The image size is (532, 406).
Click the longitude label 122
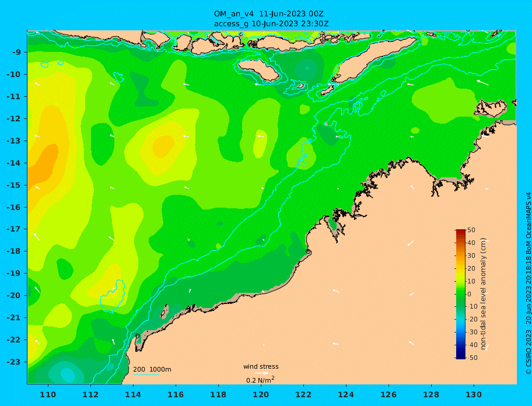click(303, 394)
